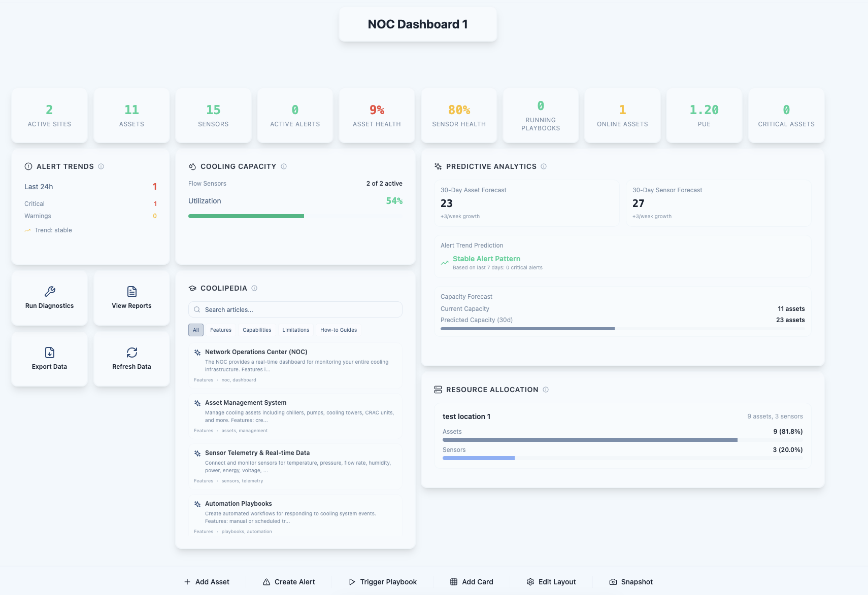Click the Cooling Capacity droplet icon

pos(192,166)
